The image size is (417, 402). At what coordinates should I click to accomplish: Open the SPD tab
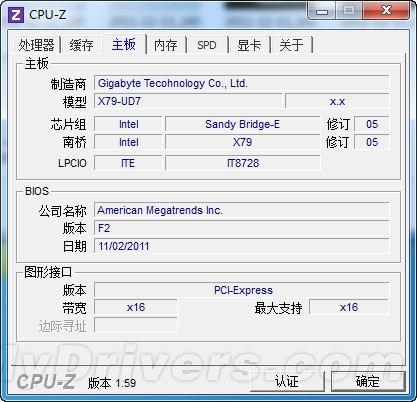coord(207,45)
